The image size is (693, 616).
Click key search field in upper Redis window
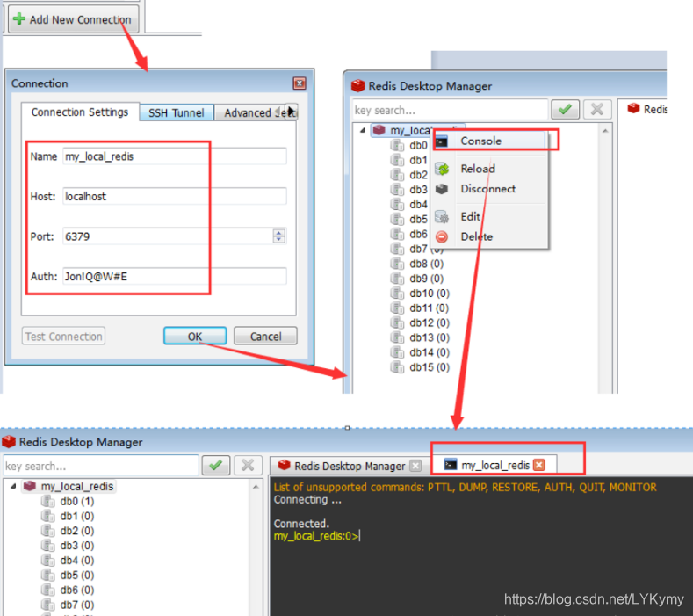click(450, 110)
